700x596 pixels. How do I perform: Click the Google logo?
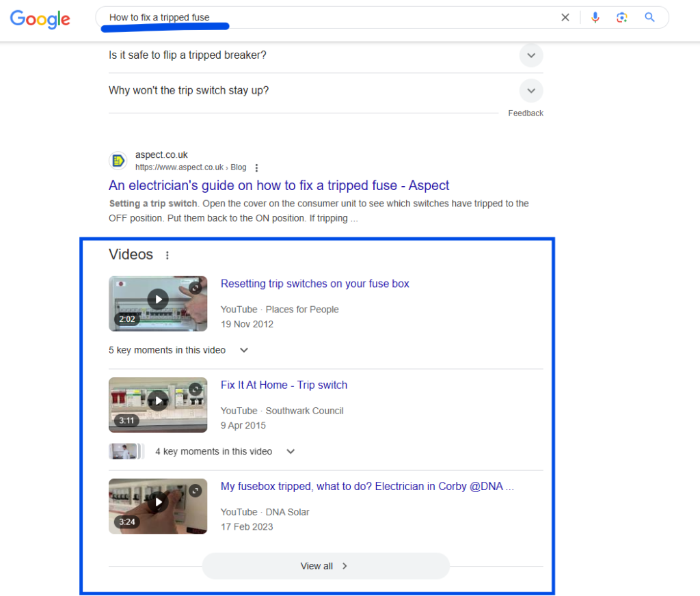coord(40,18)
